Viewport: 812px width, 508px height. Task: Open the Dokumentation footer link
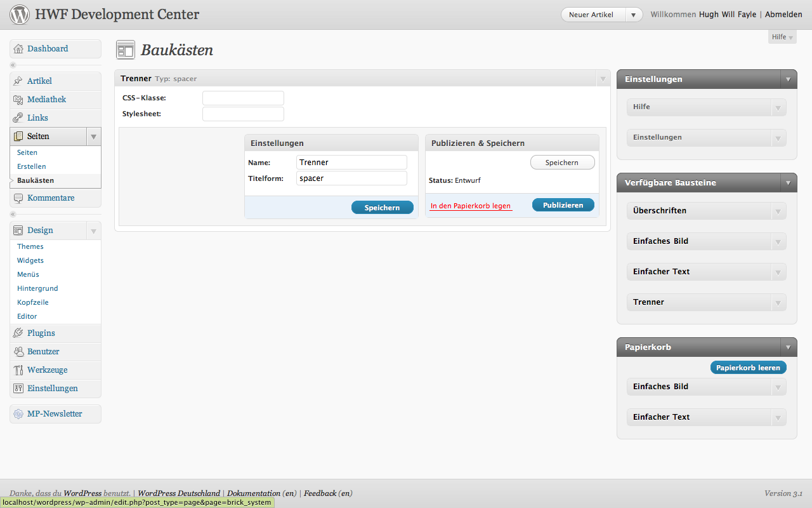click(261, 493)
